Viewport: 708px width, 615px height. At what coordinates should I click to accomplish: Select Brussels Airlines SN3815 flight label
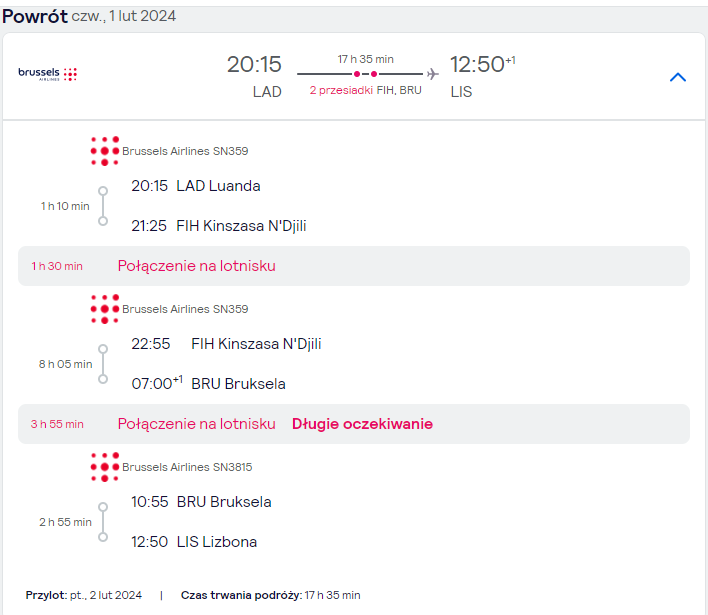187,467
